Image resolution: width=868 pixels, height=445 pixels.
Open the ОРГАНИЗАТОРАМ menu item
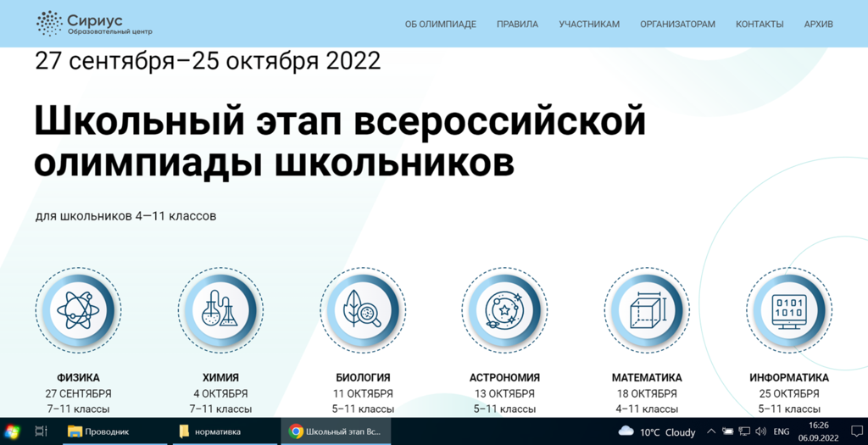(677, 25)
